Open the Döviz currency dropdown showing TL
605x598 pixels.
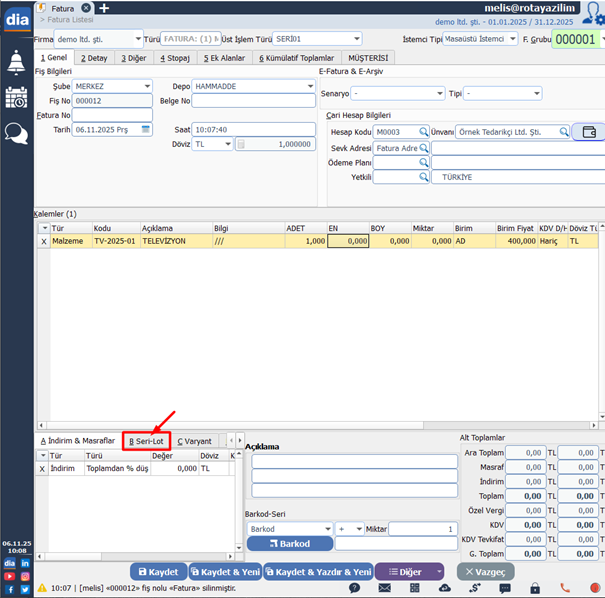click(228, 144)
